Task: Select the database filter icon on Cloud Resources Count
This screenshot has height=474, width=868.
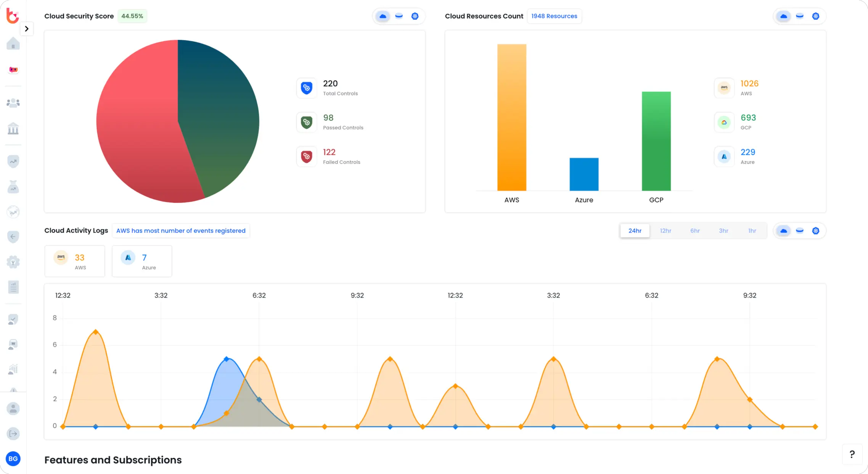Action: 800,16
